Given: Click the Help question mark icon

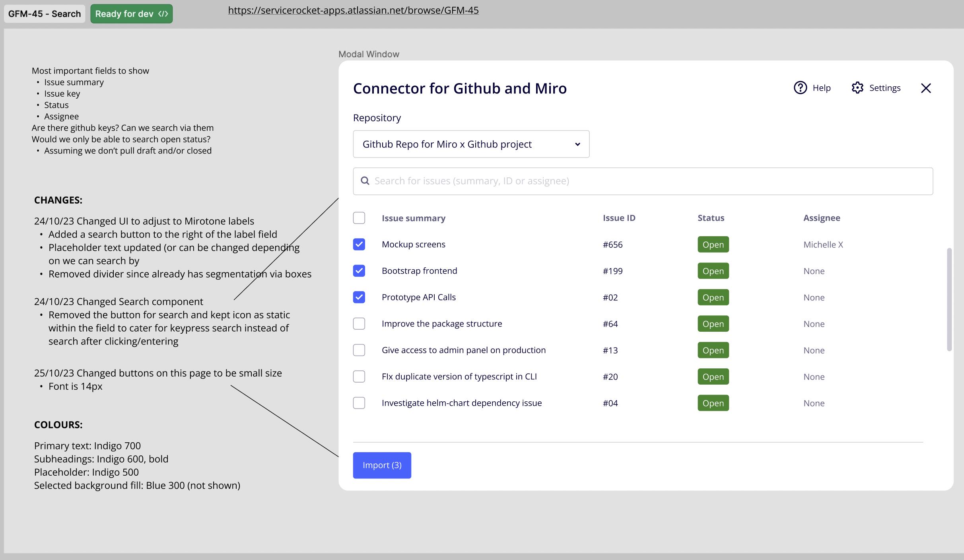Looking at the screenshot, I should click(800, 87).
